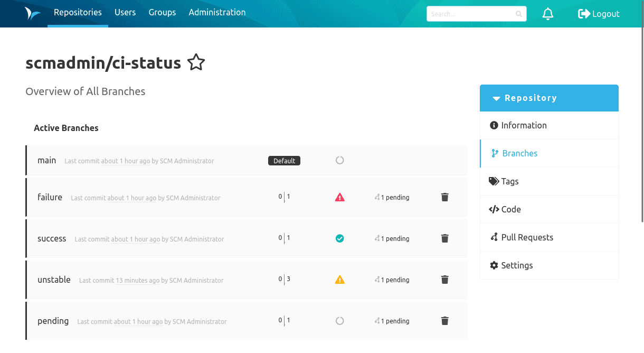Click the Pull Requests icon
The image size is (644, 353).
(x=493, y=237)
